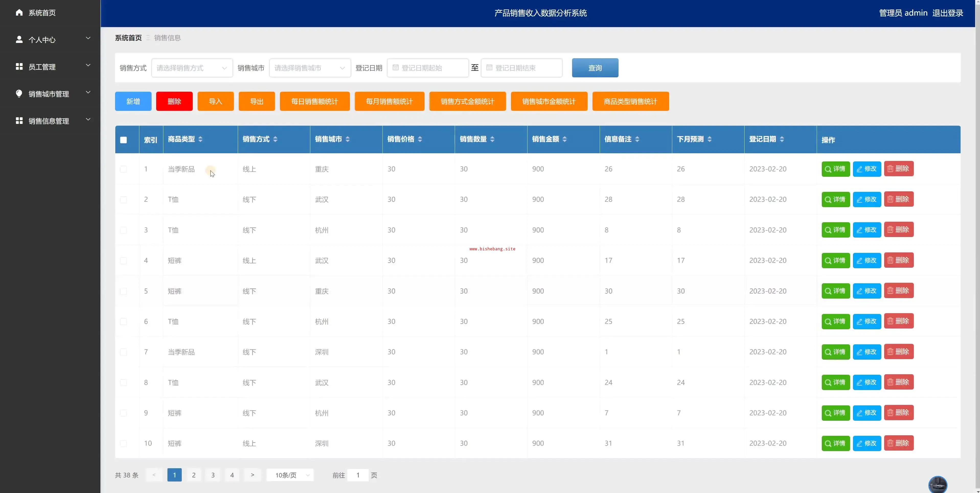Select the checkbox for row 5
The width and height of the screenshot is (980, 493).
point(123,291)
